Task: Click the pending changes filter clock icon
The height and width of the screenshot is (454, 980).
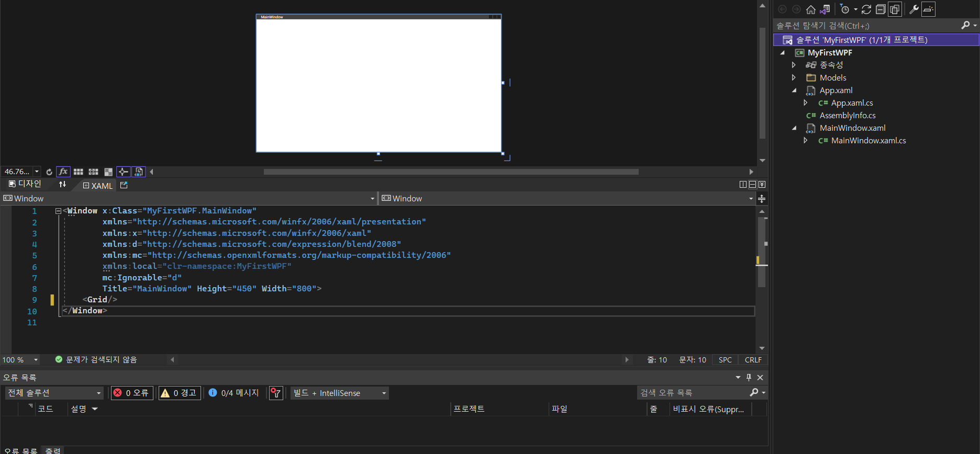Action: [x=844, y=9]
